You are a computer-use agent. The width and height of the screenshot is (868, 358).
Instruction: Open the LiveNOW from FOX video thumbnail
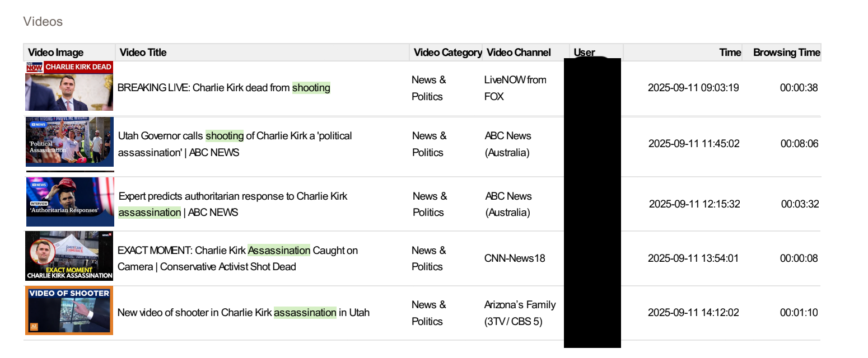[69, 87]
